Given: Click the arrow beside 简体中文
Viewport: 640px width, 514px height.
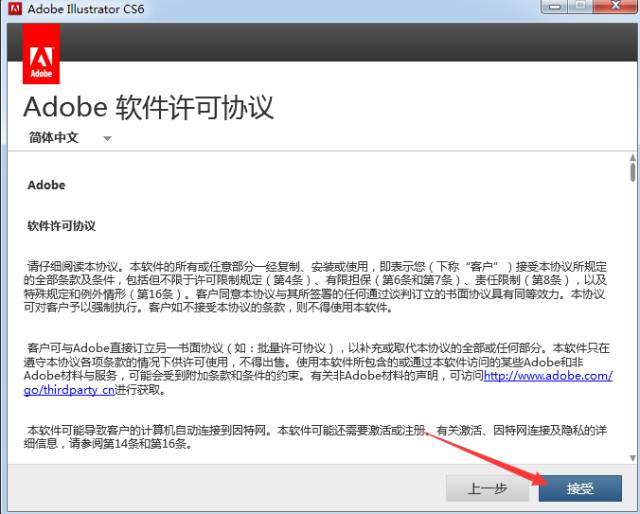Looking at the screenshot, I should pos(108,139).
